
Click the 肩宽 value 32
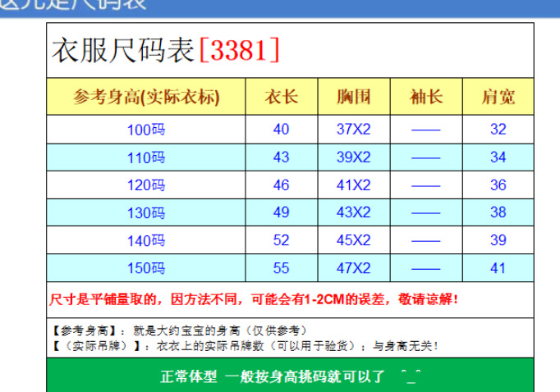point(498,129)
